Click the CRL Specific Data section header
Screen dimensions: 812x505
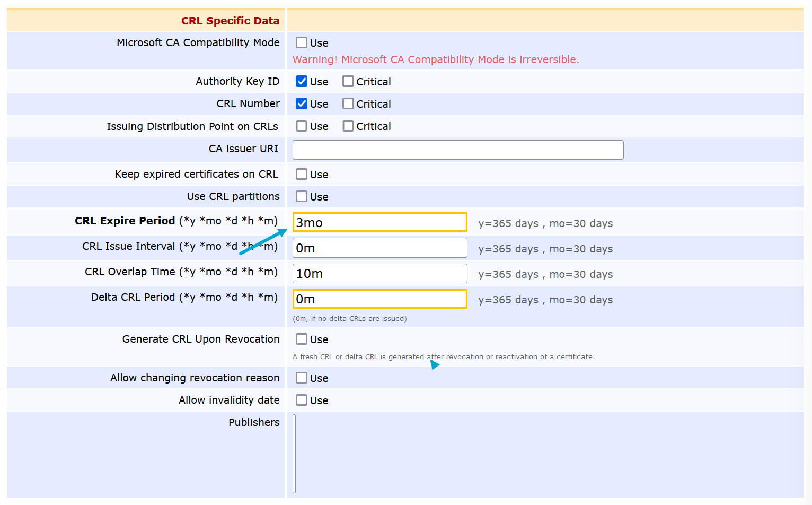tap(230, 21)
